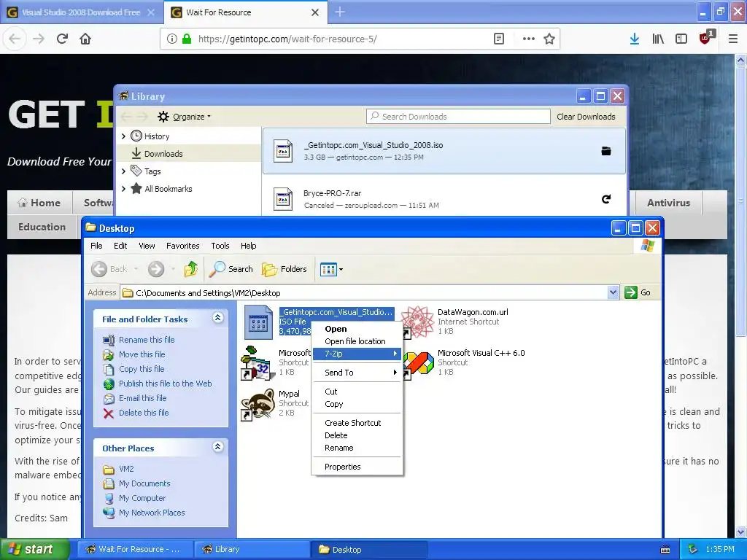The image size is (747, 560).
Task: Open Organize dropdown in Library
Action: point(184,117)
